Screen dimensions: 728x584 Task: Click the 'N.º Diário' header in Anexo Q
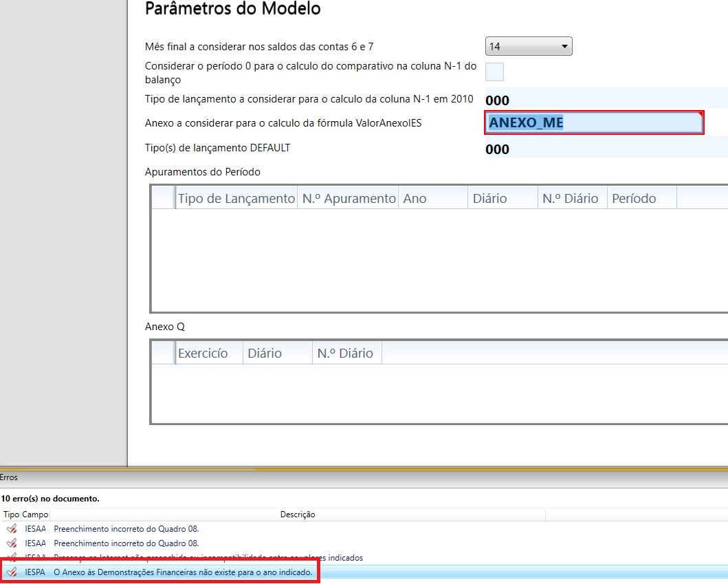pos(345,354)
